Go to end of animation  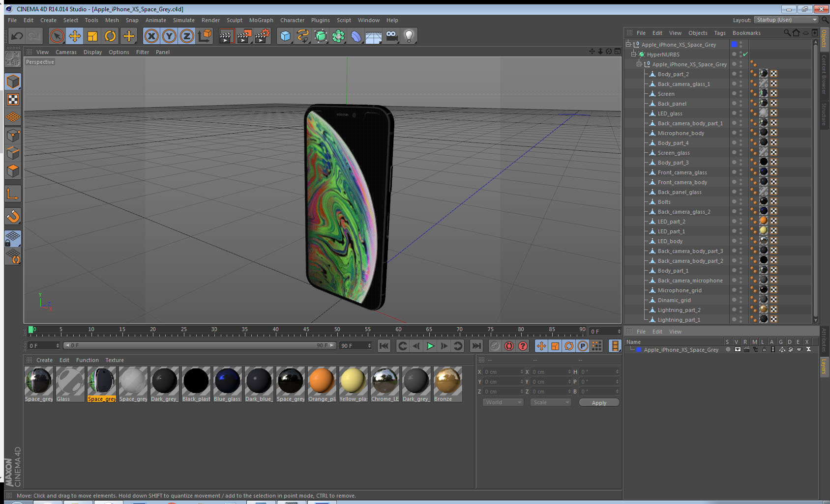[x=476, y=346]
